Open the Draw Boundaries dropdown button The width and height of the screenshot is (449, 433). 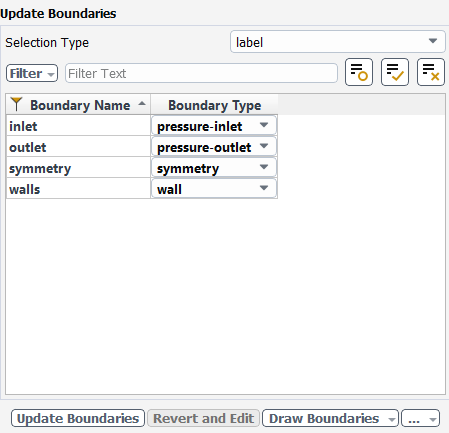pyautogui.click(x=330, y=418)
